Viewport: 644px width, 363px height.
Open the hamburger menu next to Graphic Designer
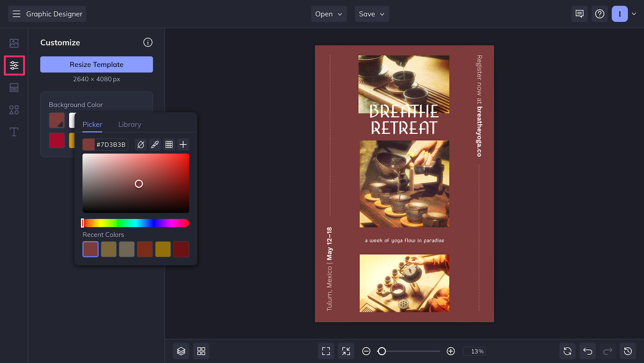(x=17, y=13)
